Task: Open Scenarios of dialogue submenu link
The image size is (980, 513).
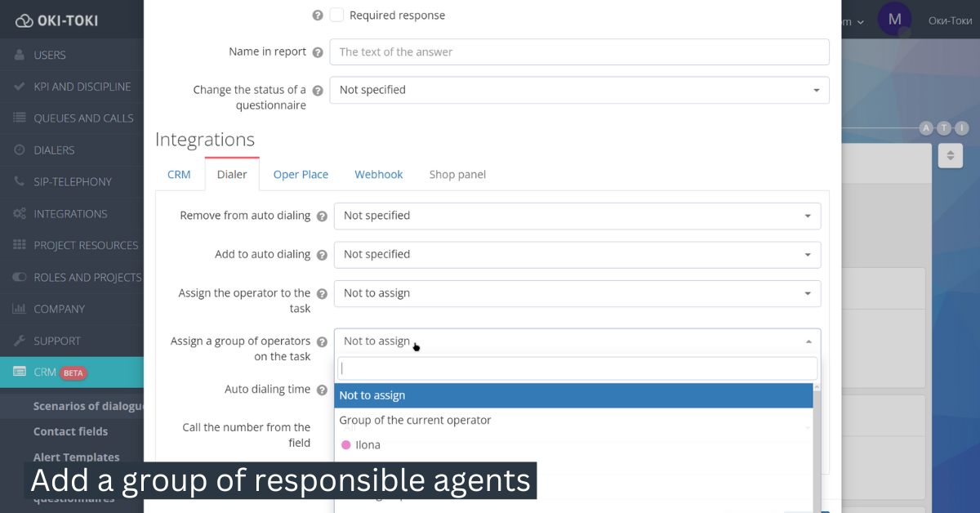Action: tap(88, 406)
